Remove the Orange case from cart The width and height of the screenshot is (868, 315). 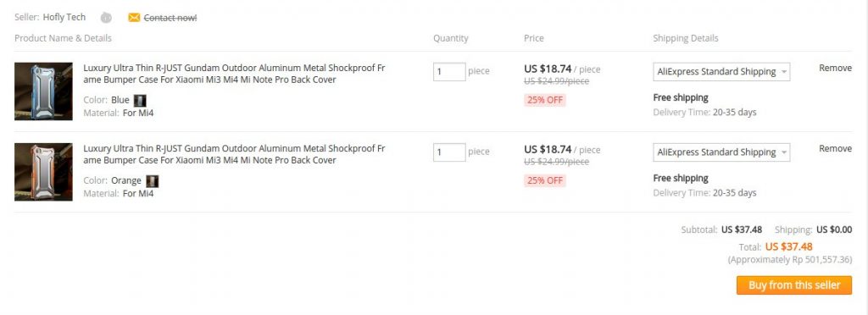(x=835, y=149)
